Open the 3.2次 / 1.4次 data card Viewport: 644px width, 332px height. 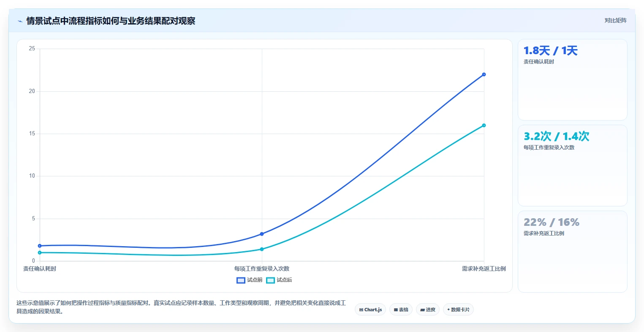pos(572,165)
